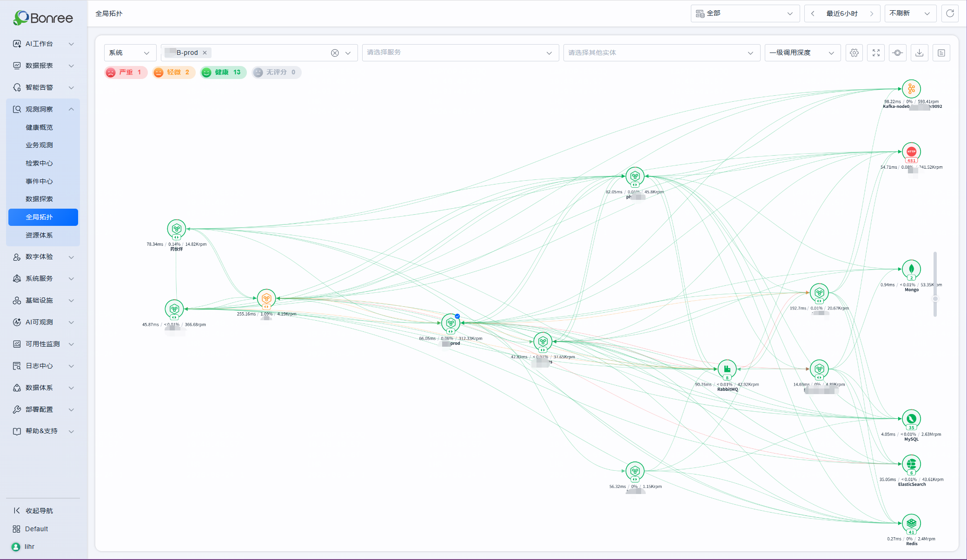Click the Redis node icon
The height and width of the screenshot is (560, 967).
[x=911, y=523]
